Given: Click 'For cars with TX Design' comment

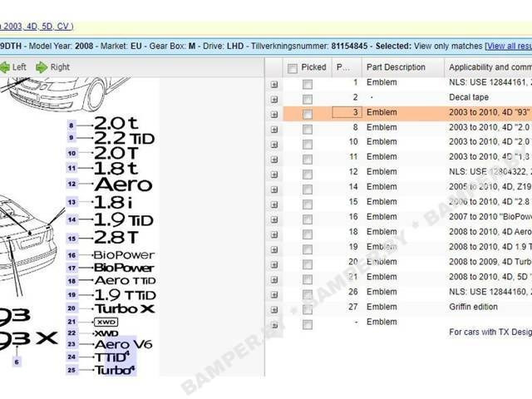Looking at the screenshot, I should [x=490, y=332].
